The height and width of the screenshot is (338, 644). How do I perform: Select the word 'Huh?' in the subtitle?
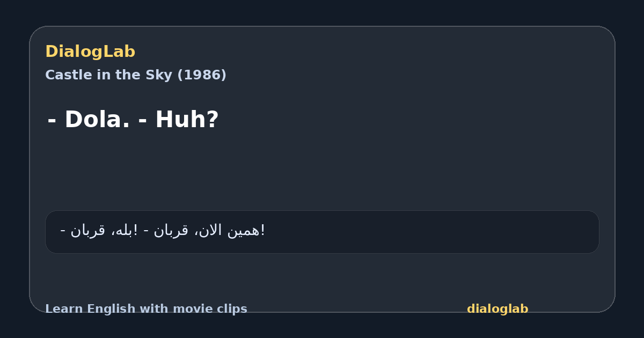pyautogui.click(x=187, y=120)
